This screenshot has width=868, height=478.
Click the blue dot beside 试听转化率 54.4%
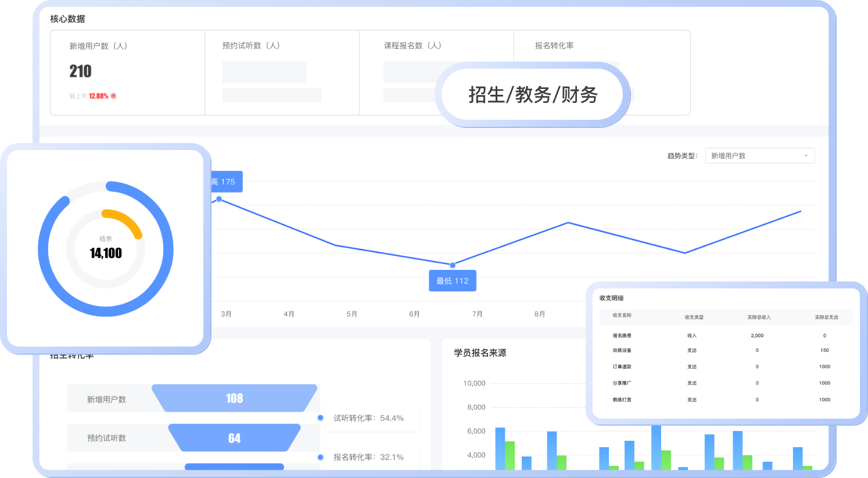320,417
